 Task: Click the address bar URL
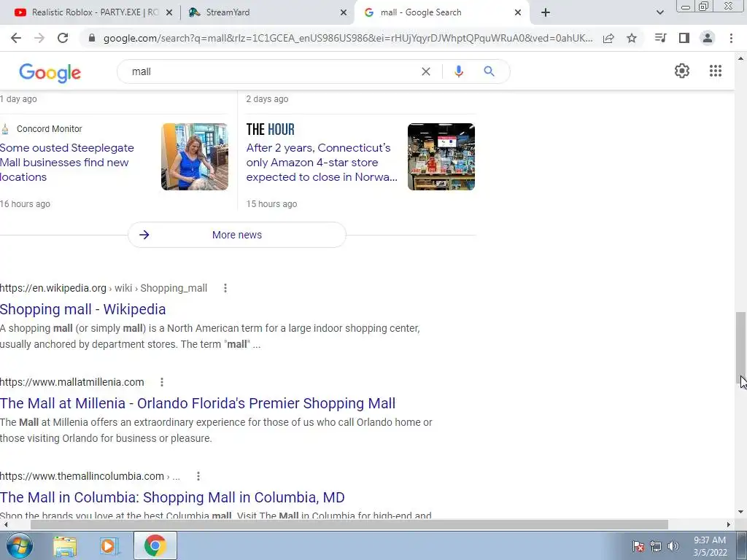348,38
